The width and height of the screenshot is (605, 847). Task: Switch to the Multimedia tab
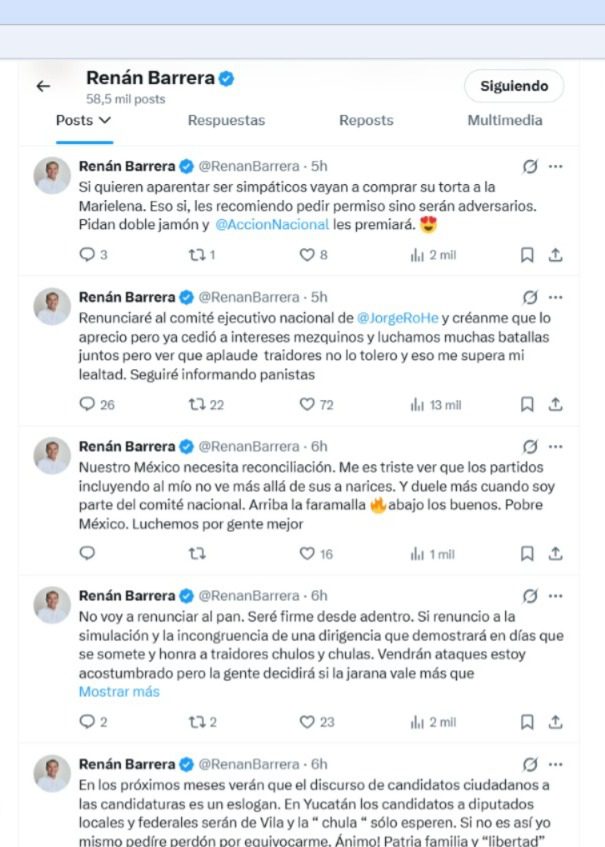tap(505, 120)
